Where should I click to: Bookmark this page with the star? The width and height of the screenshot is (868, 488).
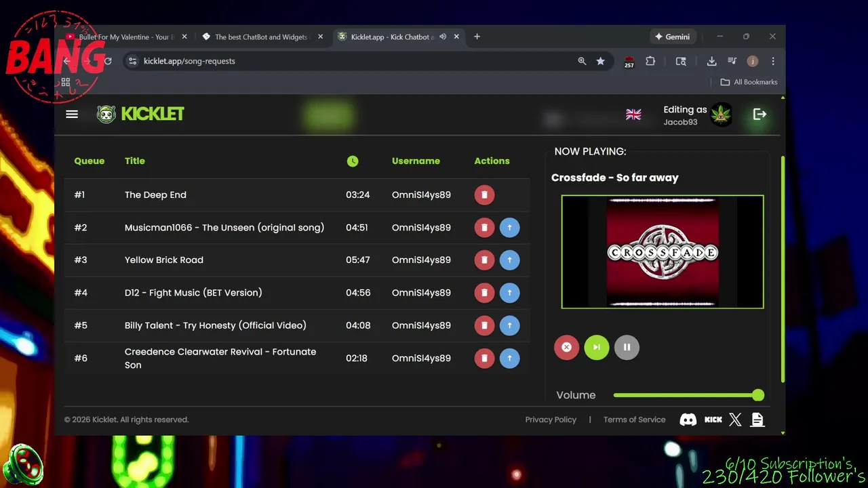[601, 61]
